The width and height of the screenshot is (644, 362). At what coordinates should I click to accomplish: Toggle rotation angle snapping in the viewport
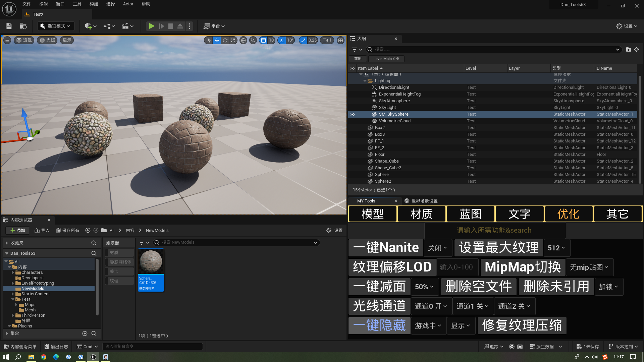pos(282,40)
